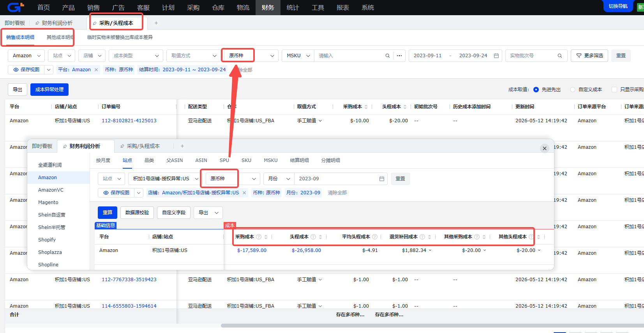
Task: Click help icon beside popup 头程成本
Action: (313, 237)
